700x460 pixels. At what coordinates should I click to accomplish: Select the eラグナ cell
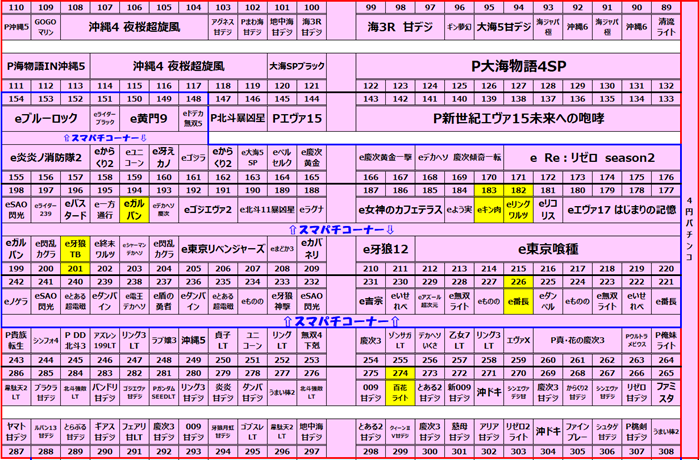(312, 209)
